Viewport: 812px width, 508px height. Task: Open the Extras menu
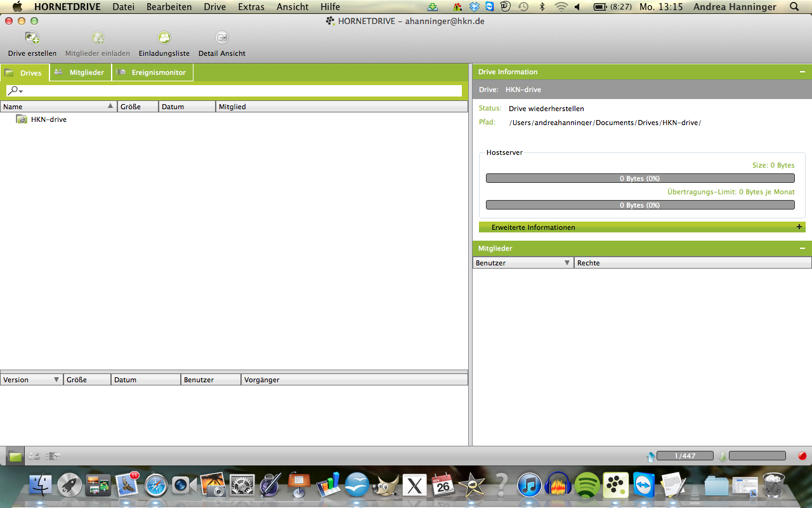click(251, 7)
